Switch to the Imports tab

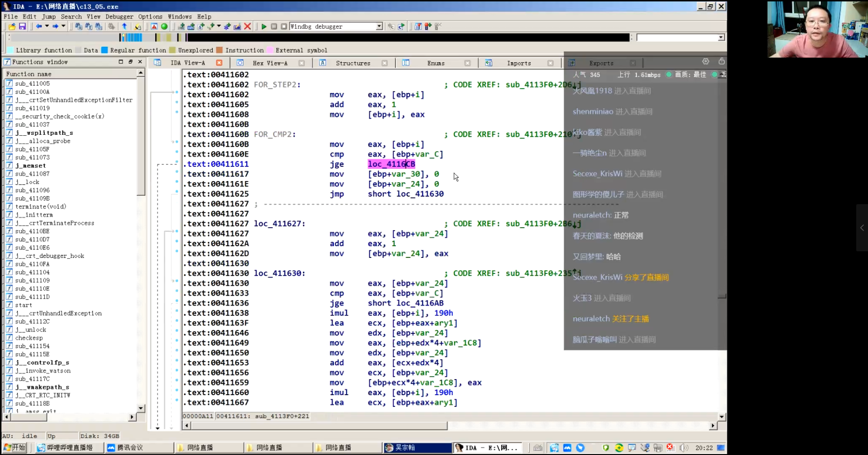(519, 63)
